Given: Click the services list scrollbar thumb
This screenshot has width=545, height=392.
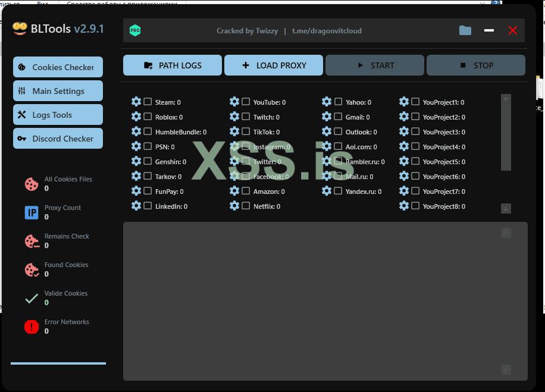Looking at the screenshot, I should point(506,137).
